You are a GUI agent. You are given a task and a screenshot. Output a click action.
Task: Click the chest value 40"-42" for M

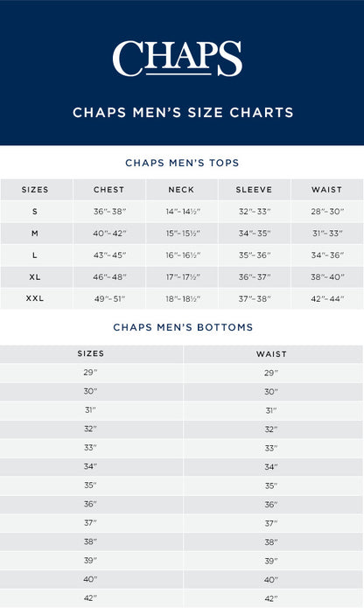pos(109,234)
